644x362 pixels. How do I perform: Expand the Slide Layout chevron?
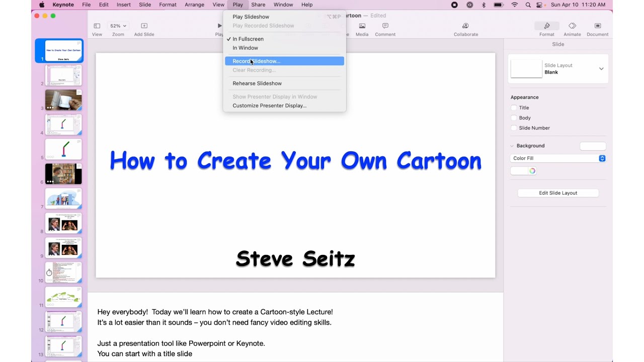tap(601, 69)
